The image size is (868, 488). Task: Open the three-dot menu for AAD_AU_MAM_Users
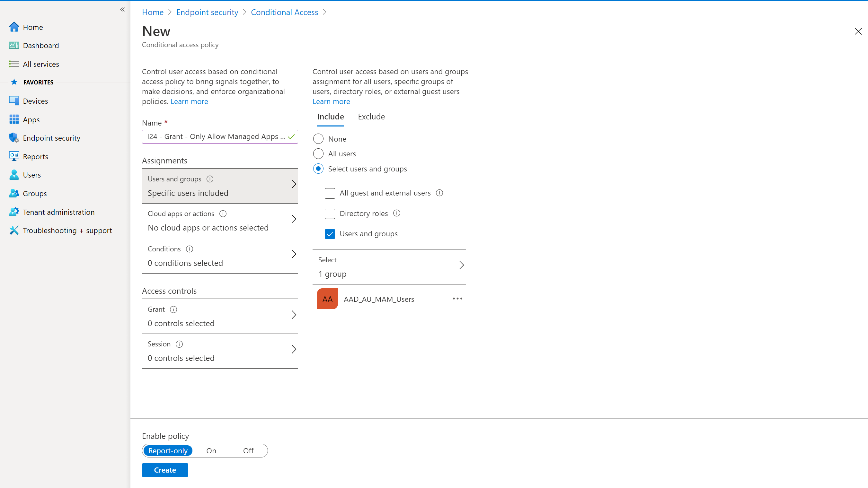[457, 299]
